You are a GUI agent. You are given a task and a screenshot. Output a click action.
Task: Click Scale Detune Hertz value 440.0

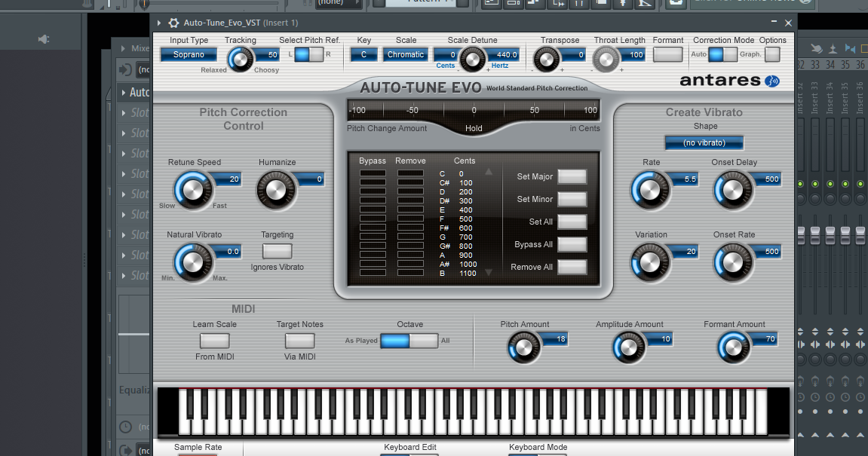505,54
